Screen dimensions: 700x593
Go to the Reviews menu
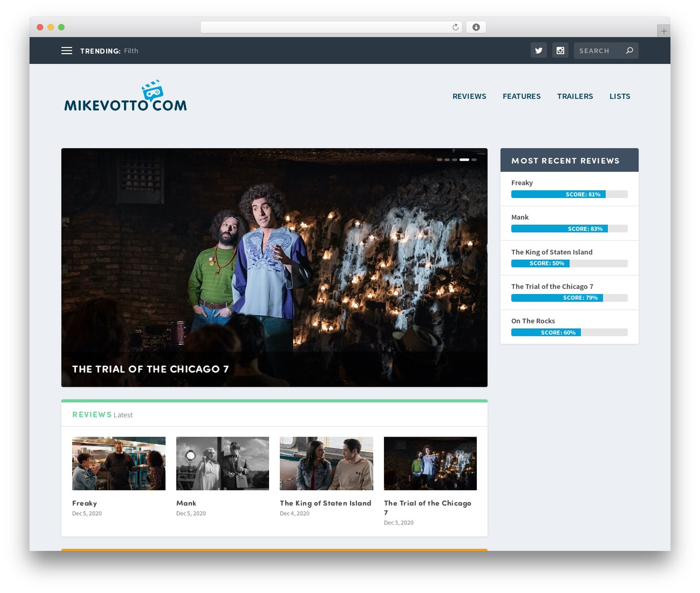pos(469,96)
